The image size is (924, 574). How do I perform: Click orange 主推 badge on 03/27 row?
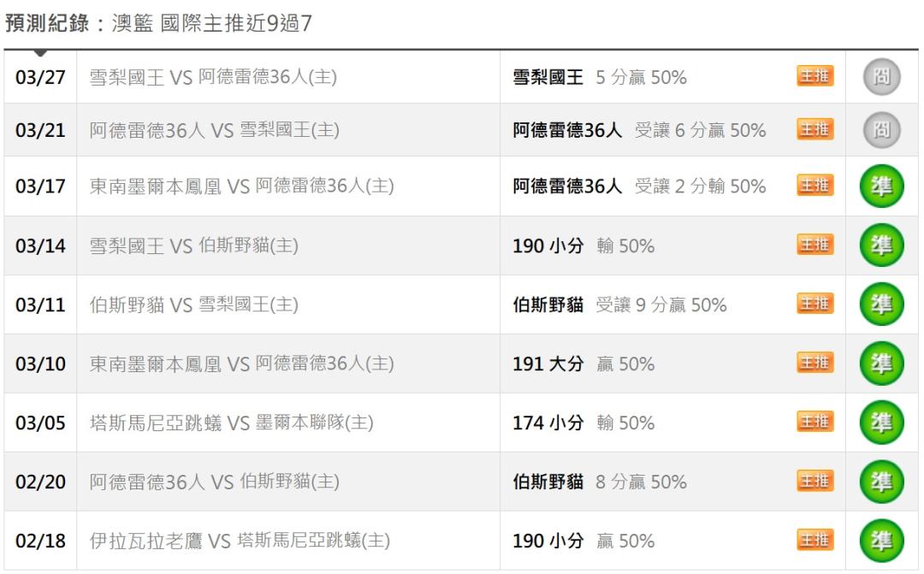coord(815,78)
